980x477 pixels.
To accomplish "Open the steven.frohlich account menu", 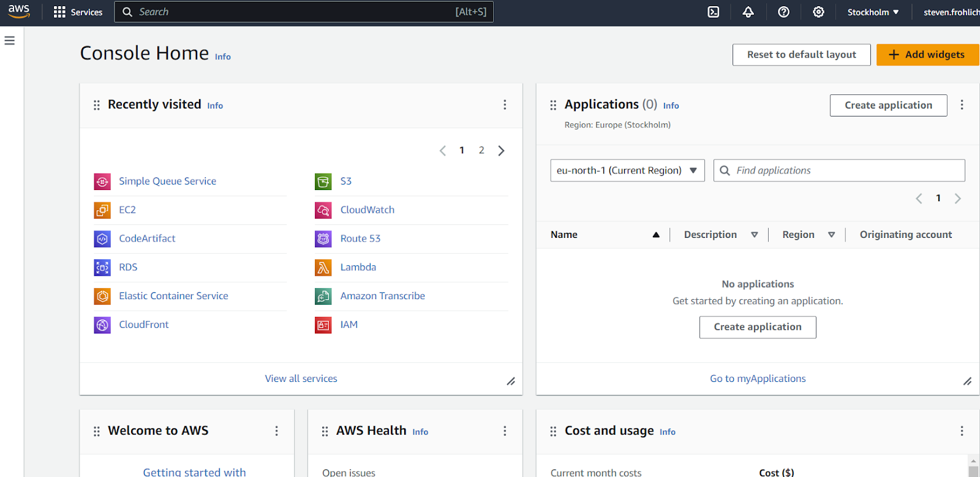I will tap(951, 12).
